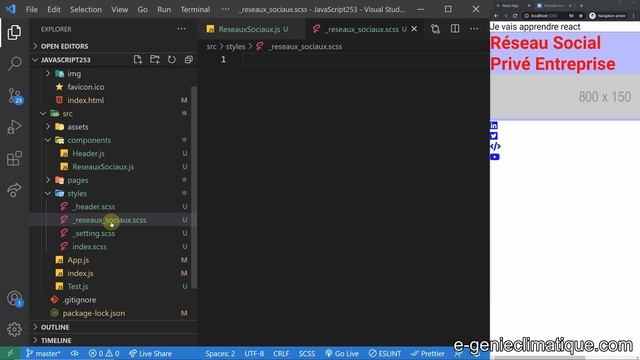640x360 pixels.
Task: Click Go Live server button
Action: (342, 353)
